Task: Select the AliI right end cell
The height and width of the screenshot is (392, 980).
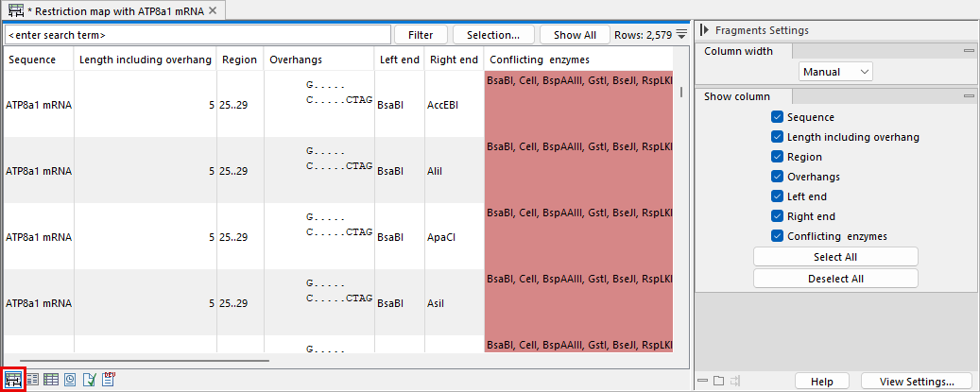Action: click(454, 170)
